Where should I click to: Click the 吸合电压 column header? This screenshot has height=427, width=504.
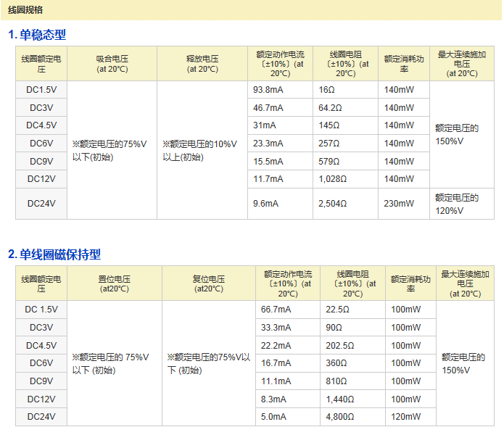point(112,64)
